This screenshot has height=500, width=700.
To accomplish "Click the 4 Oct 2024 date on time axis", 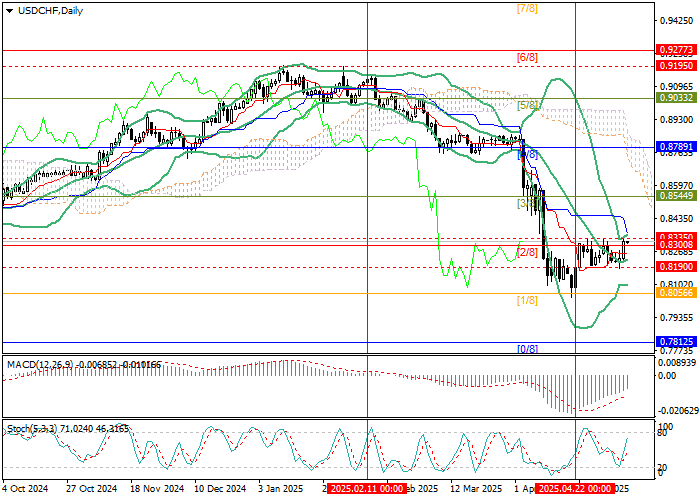I will pos(27,490).
